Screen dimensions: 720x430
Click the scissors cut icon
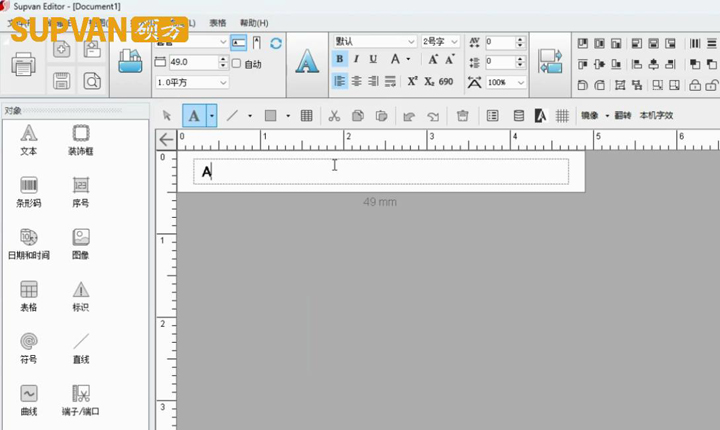334,116
